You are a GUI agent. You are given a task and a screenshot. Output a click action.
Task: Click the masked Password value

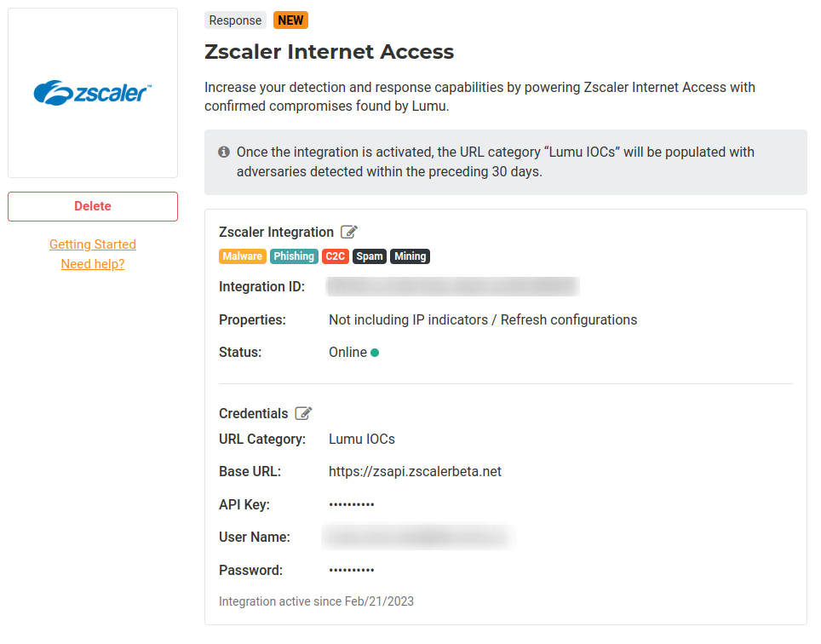point(352,570)
